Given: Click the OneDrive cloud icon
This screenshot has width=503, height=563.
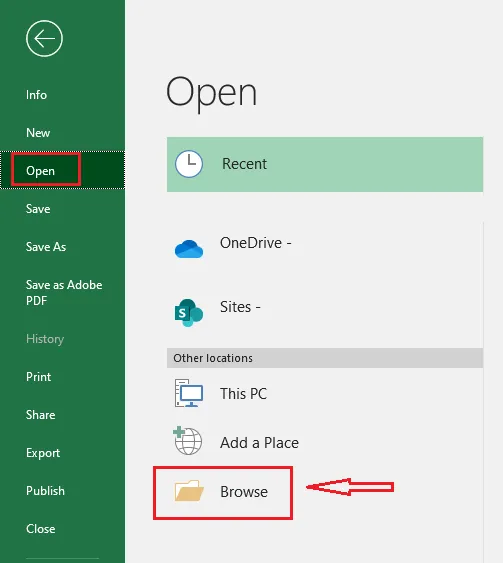Looking at the screenshot, I should 189,249.
